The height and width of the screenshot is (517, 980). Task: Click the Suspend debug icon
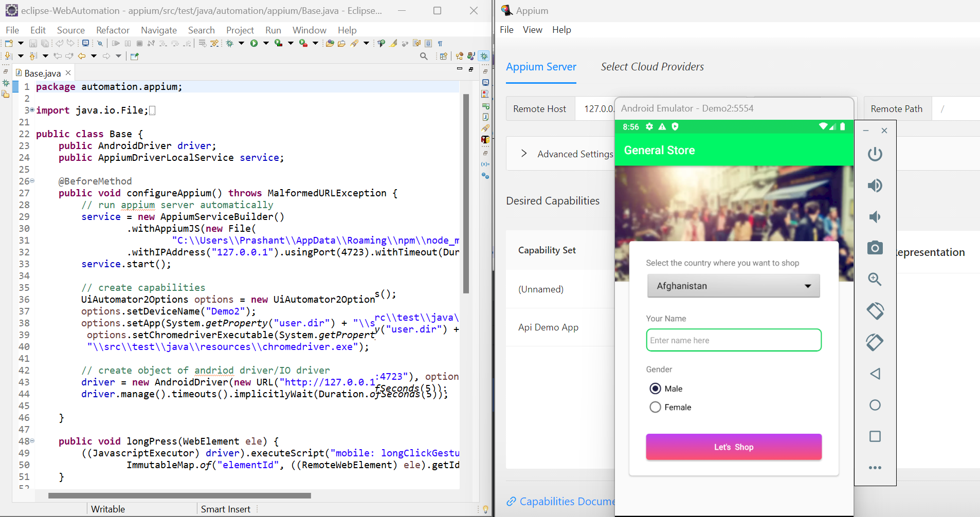tap(128, 43)
